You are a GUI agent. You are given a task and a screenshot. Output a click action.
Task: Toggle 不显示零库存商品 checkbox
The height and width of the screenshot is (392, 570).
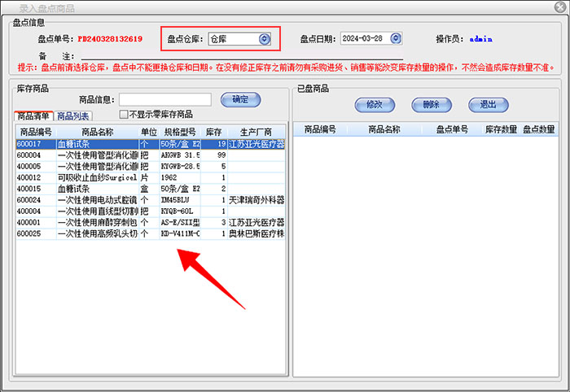125,115
